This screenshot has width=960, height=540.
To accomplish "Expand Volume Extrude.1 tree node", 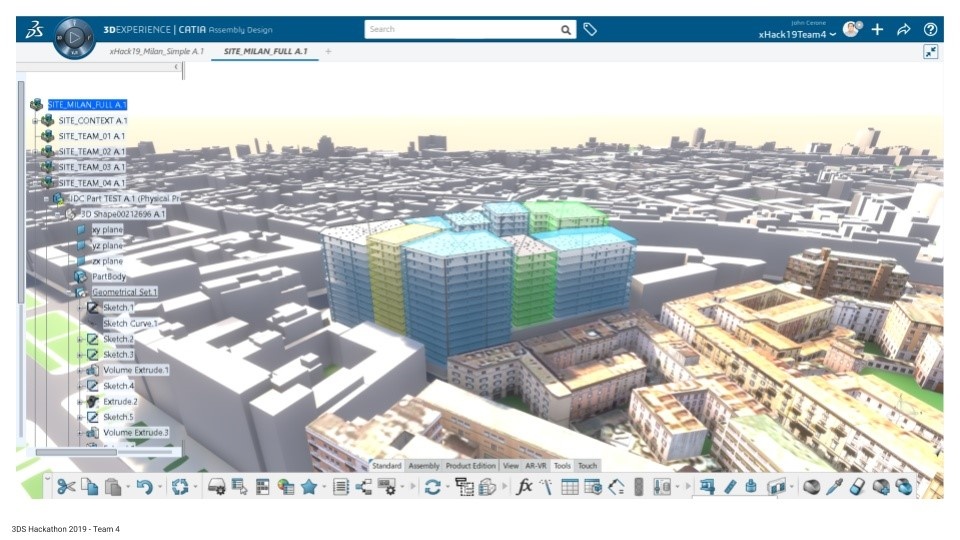I will point(80,370).
